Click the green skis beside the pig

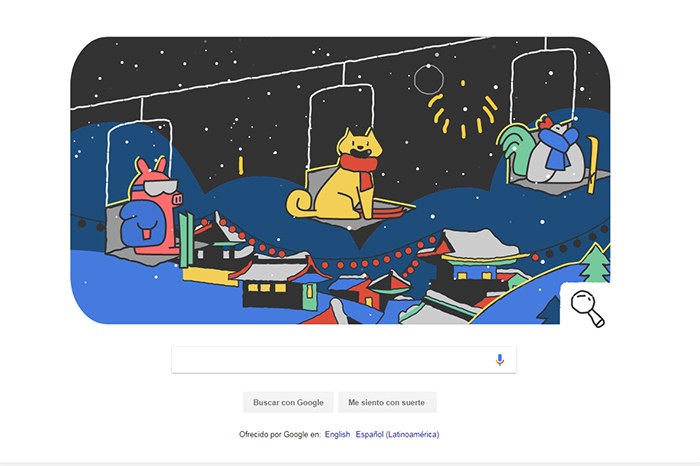tap(187, 239)
